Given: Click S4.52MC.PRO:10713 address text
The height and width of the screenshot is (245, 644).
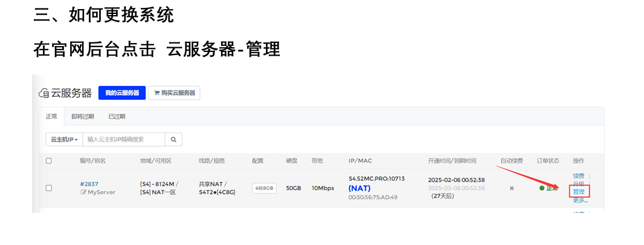Looking at the screenshot, I should click(x=376, y=179).
